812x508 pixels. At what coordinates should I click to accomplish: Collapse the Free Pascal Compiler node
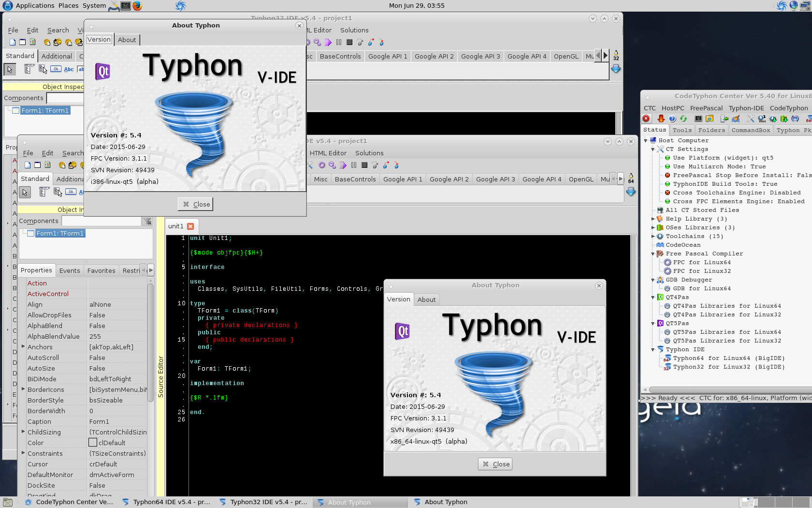tap(653, 254)
